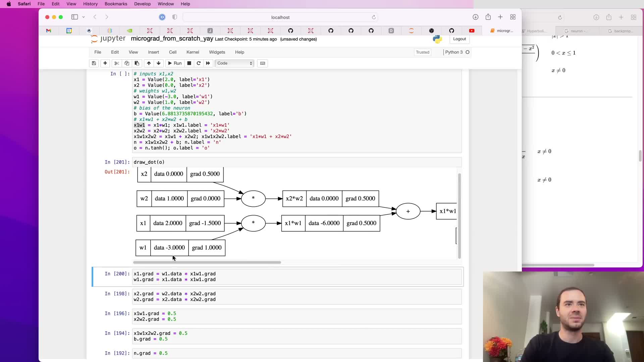
Task: Interrupt the kernel with the stop icon
Action: [189, 63]
